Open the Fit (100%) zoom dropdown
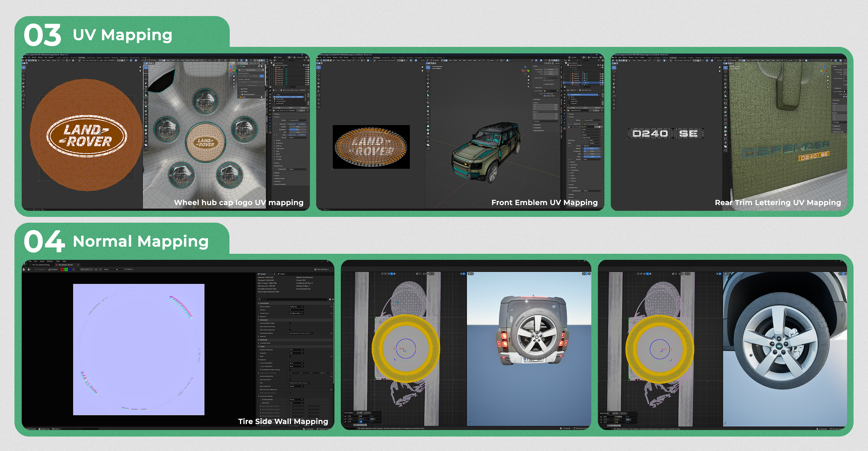Screen dimensions: 868x451 pos(129,269)
